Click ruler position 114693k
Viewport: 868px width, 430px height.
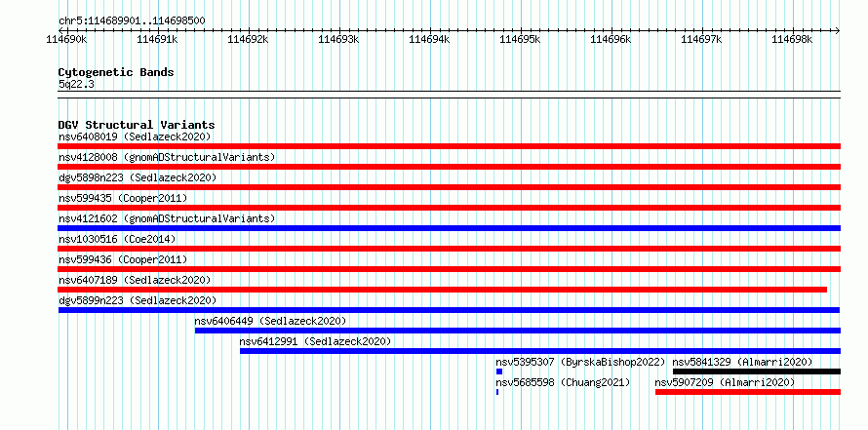click(x=338, y=39)
